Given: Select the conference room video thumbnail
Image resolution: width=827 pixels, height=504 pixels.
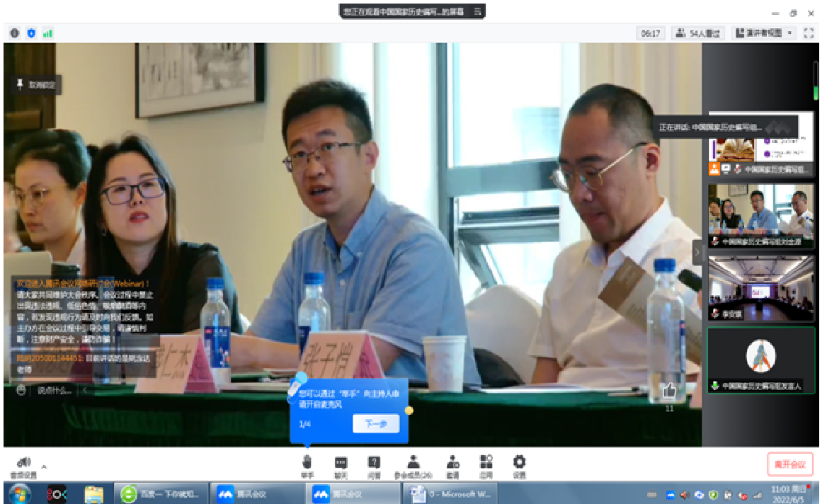Looking at the screenshot, I should (760, 288).
